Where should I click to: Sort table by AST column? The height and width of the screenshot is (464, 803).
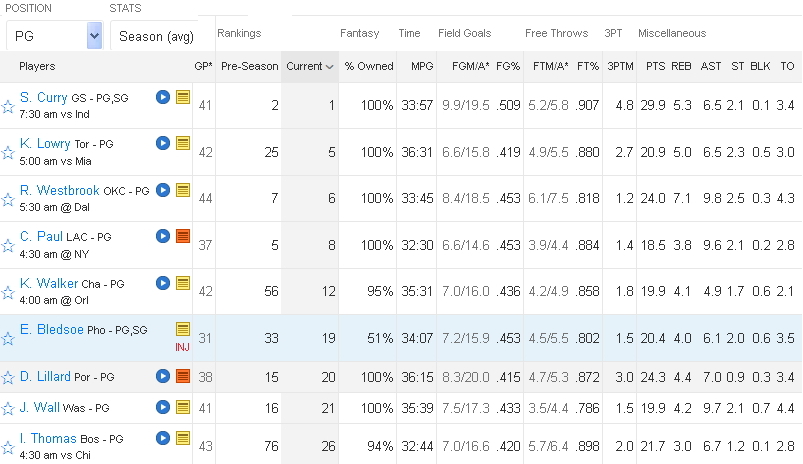(x=710, y=67)
